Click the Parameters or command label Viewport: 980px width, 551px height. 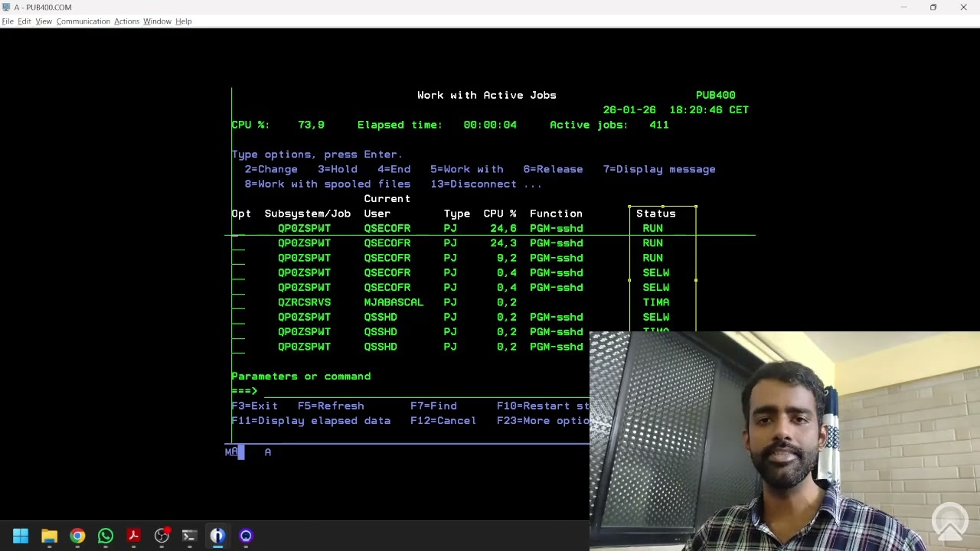[301, 377]
